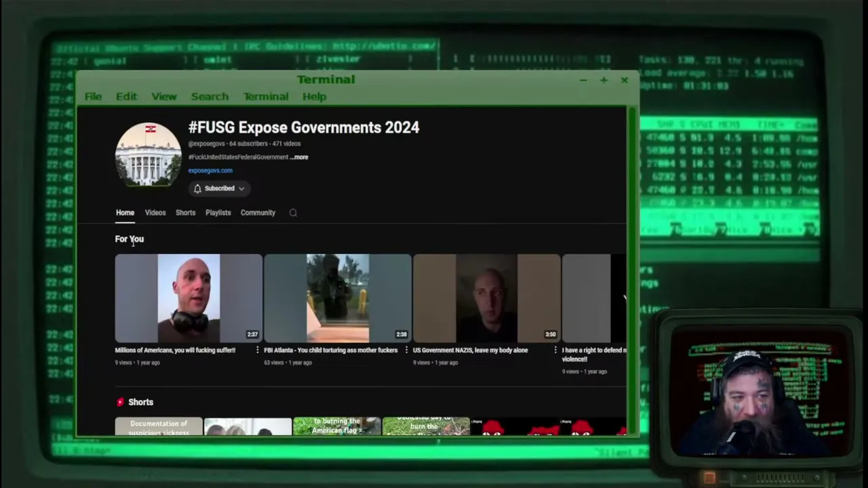Open options menu for 'US Government NAZIS' video
The height and width of the screenshot is (488, 868).
555,350
